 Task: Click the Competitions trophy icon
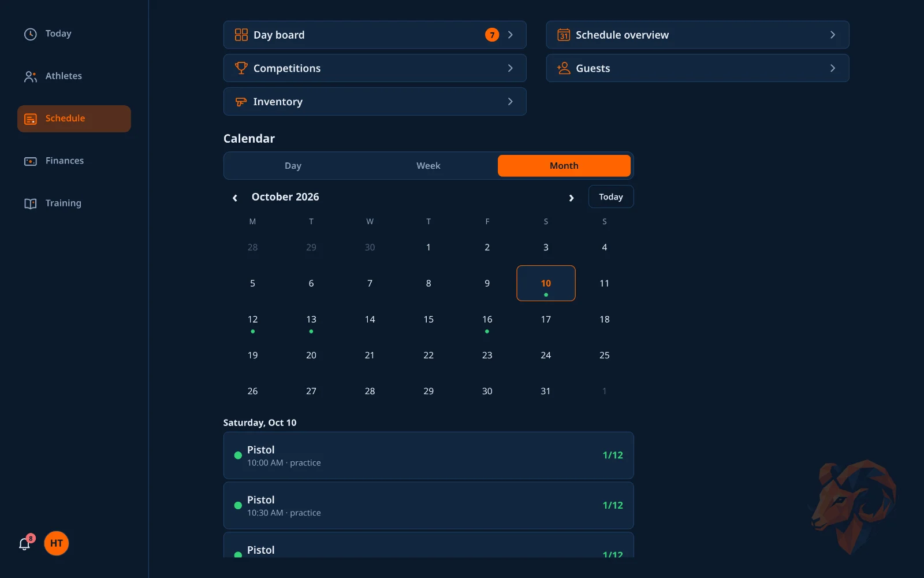tap(241, 68)
